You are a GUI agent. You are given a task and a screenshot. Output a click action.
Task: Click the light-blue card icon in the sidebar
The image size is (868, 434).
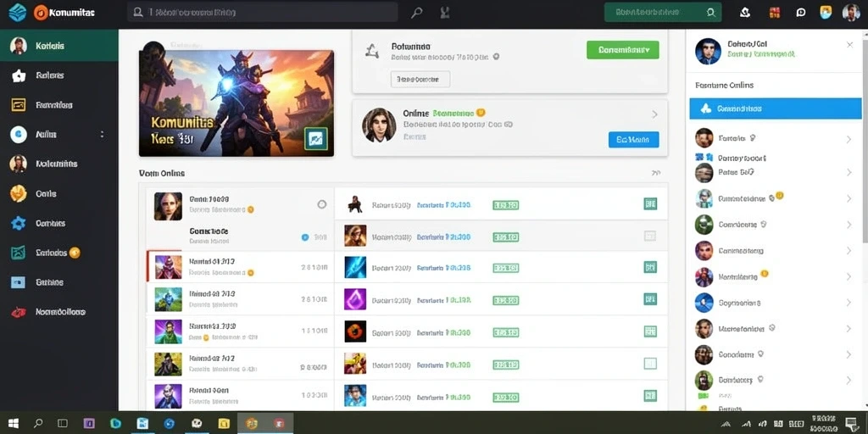pos(19,282)
